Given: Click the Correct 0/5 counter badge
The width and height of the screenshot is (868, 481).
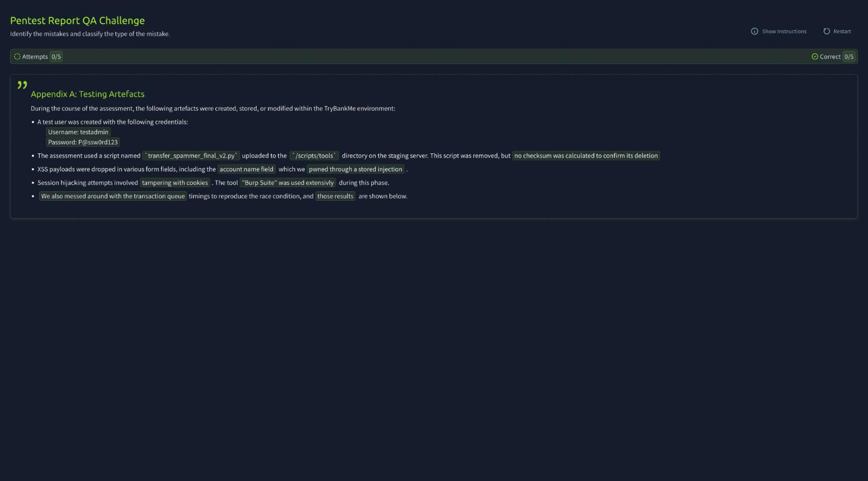Looking at the screenshot, I should click(849, 57).
